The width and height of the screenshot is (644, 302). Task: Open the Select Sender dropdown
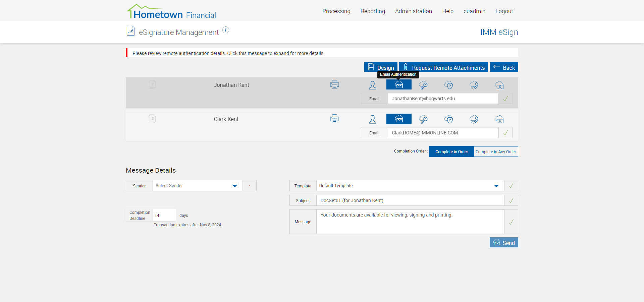point(198,186)
